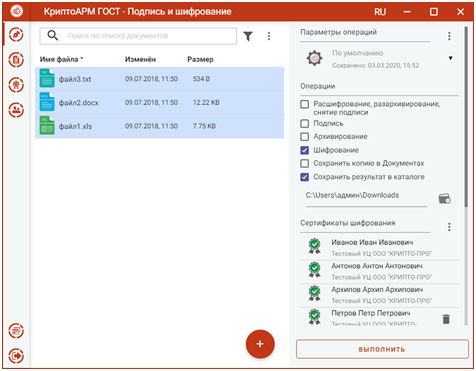Click the ВЫПОЛНИТЬ button

coord(382,349)
